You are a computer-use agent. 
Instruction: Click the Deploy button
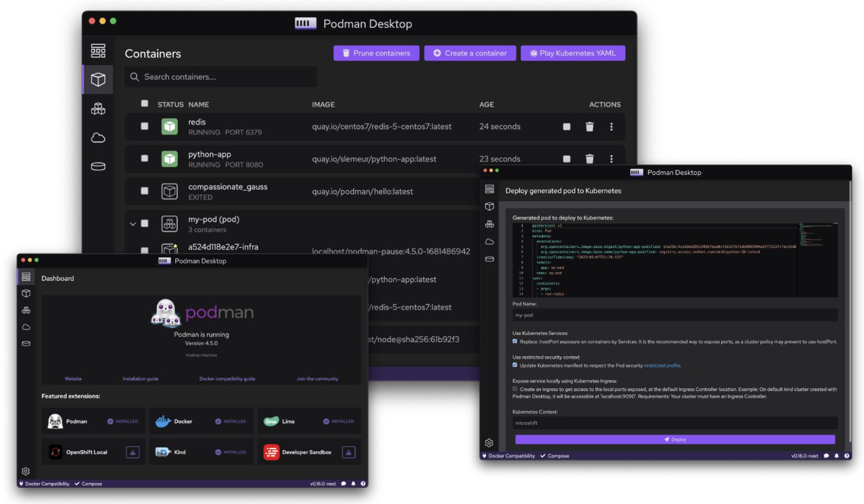click(675, 439)
